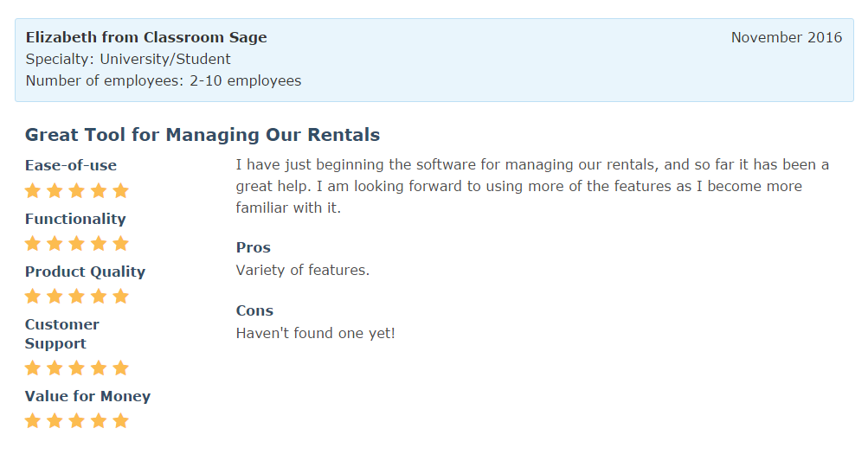Click the fifth Ease-of-use star
868x454 pixels.
tap(120, 190)
